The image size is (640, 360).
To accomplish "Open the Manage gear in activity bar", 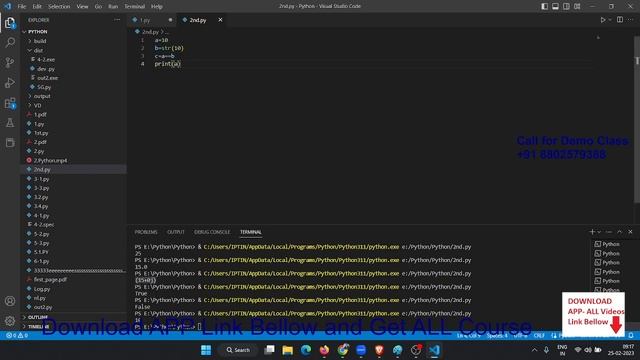I will point(10,321).
